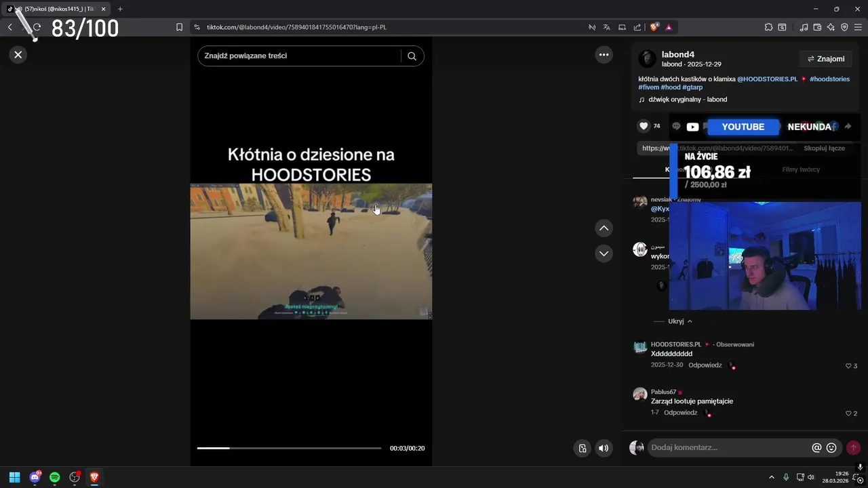Open the #gtarp hashtag
Viewport: 868px width, 488px height.
pos(692,87)
